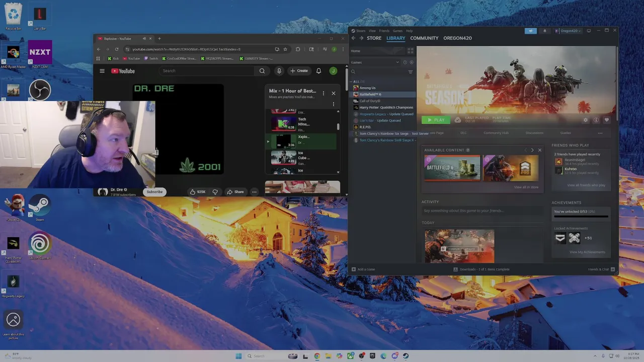This screenshot has height=362, width=644.
Task: Close the Mix playlist panel
Action: tap(333, 93)
